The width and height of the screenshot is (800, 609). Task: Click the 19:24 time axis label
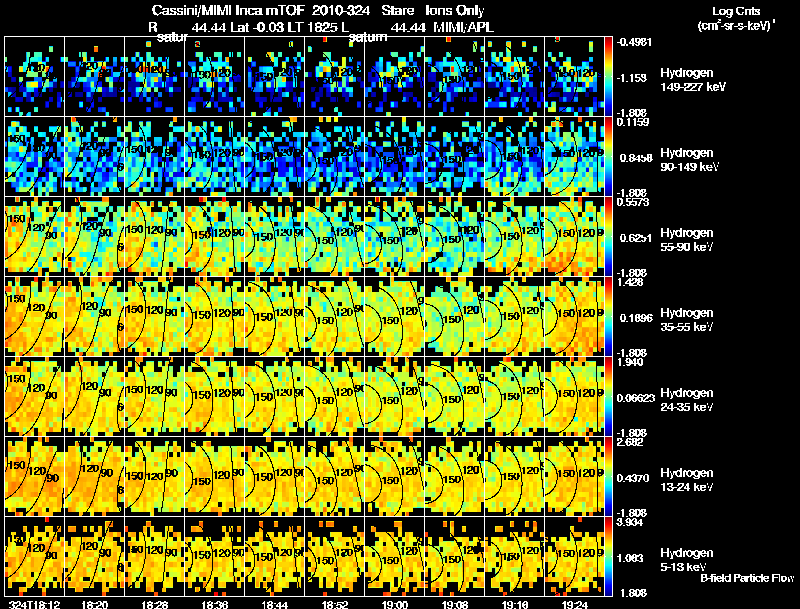coord(574,604)
